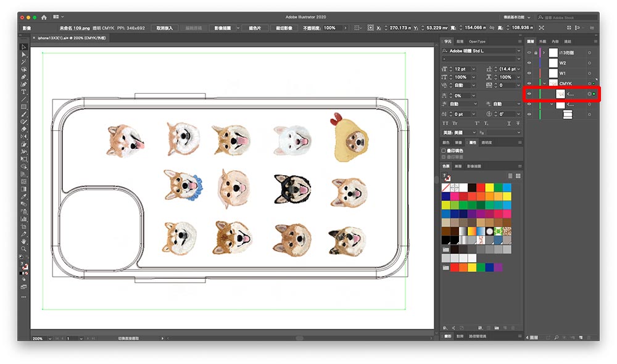Click the Home icon in title bar
The height and width of the screenshot is (364, 617).
pyautogui.click(x=44, y=17)
